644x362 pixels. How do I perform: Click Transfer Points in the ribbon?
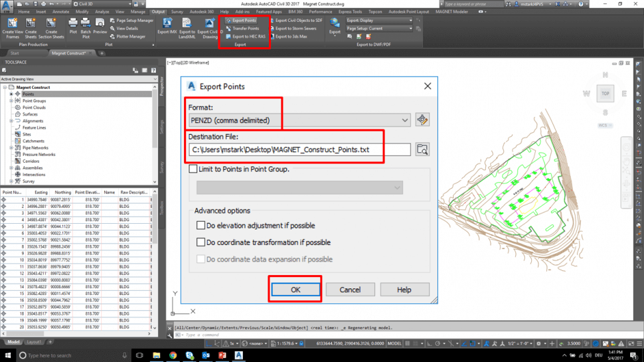(x=242, y=29)
